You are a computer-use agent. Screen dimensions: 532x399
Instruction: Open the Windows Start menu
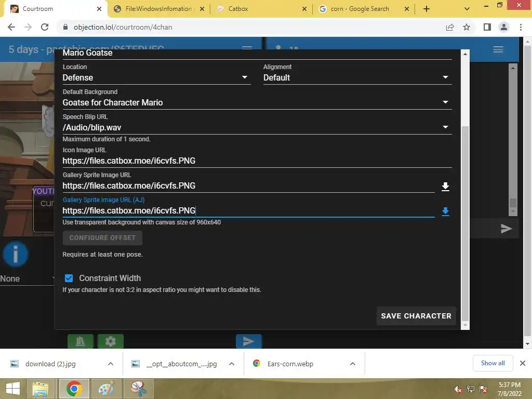[x=13, y=389]
